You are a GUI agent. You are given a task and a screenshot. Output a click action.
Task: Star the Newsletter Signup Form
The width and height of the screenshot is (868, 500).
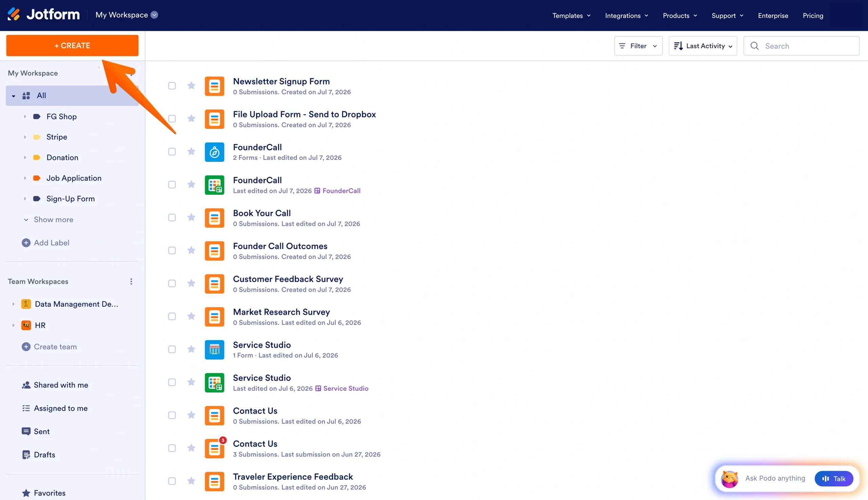click(191, 85)
